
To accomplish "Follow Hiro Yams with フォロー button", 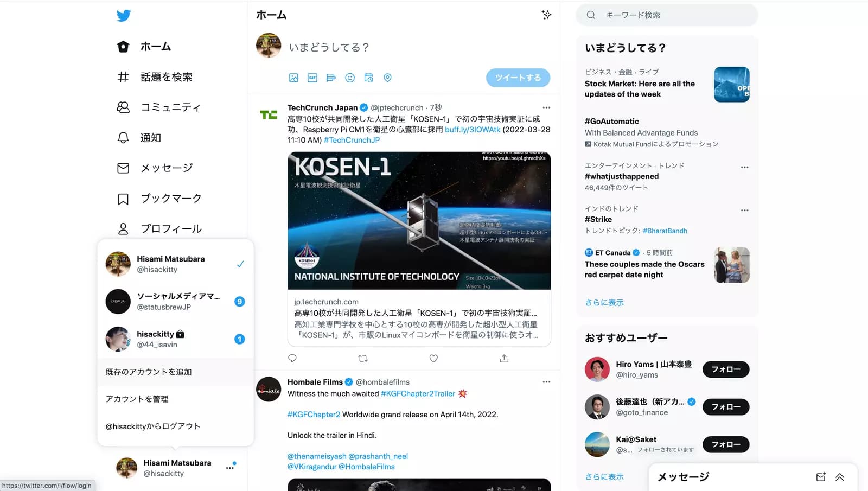I will [726, 369].
